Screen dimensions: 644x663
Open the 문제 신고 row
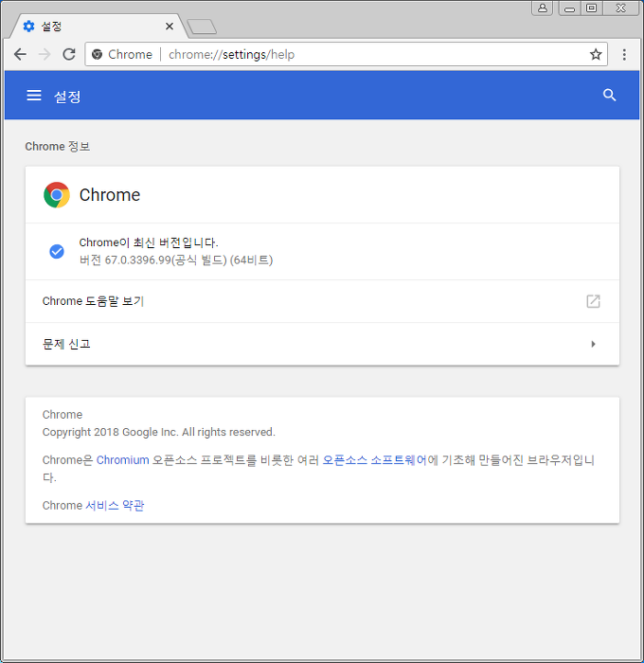point(322,344)
